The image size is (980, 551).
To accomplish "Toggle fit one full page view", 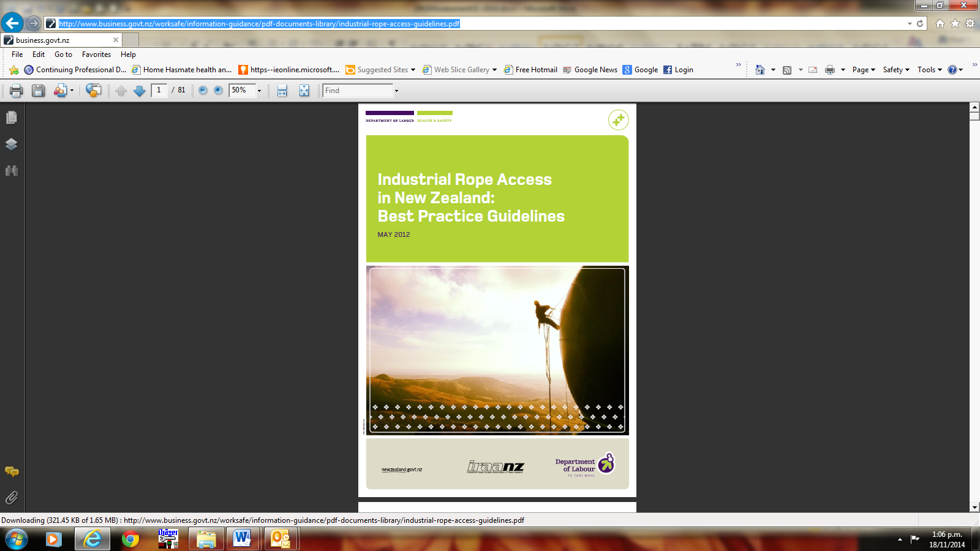I will click(304, 91).
